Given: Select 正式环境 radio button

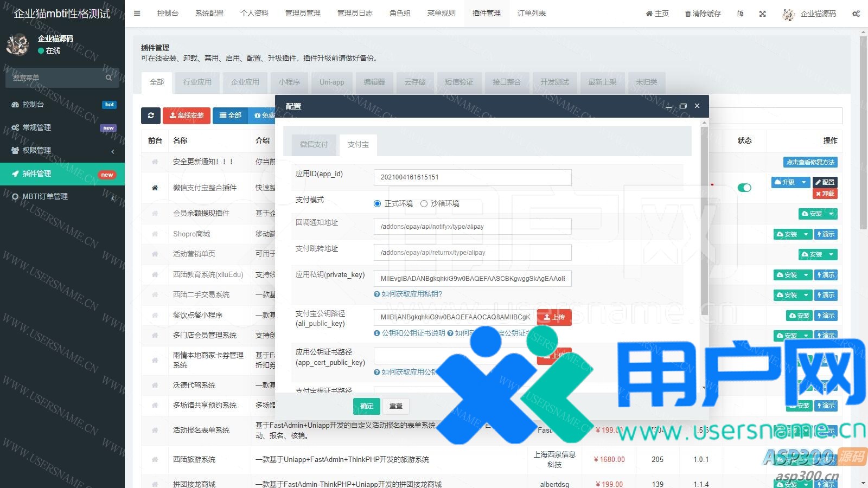Looking at the screenshot, I should pyautogui.click(x=378, y=203).
